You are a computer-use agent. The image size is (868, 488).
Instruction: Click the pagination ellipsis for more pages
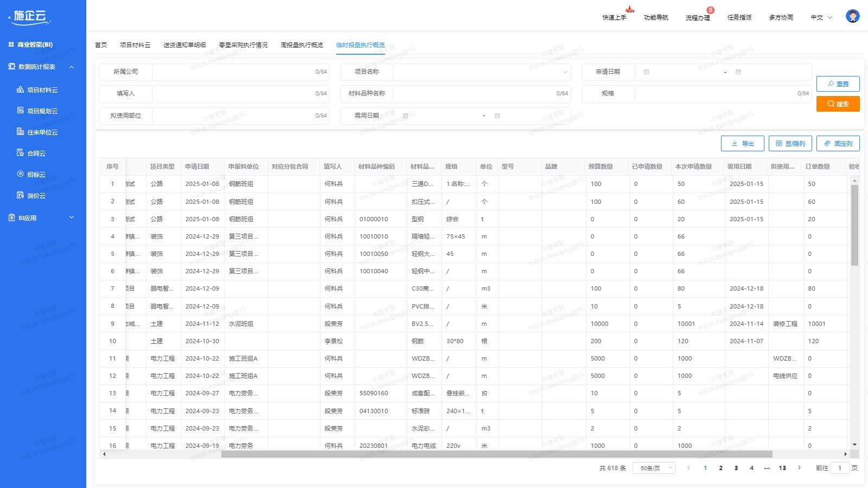(767, 468)
